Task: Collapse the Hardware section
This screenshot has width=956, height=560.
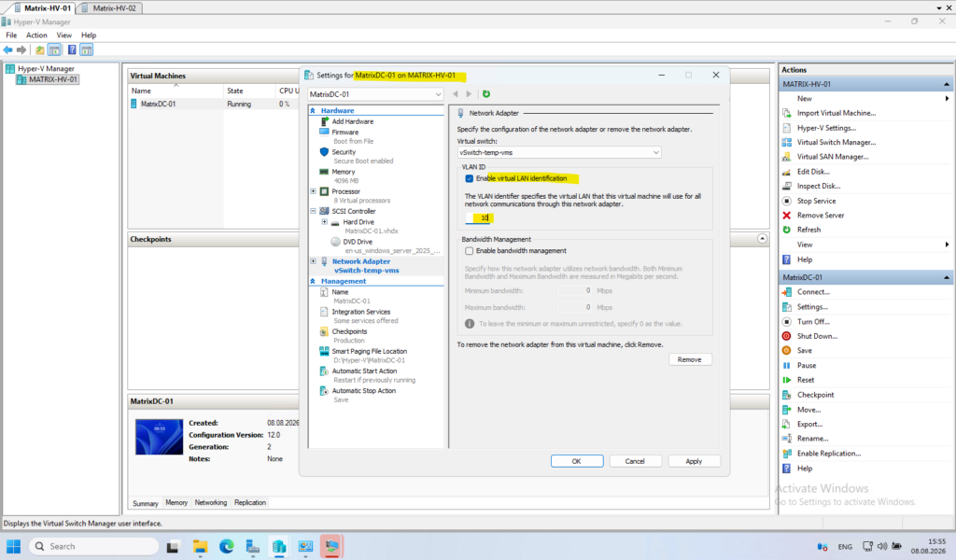Action: point(313,111)
